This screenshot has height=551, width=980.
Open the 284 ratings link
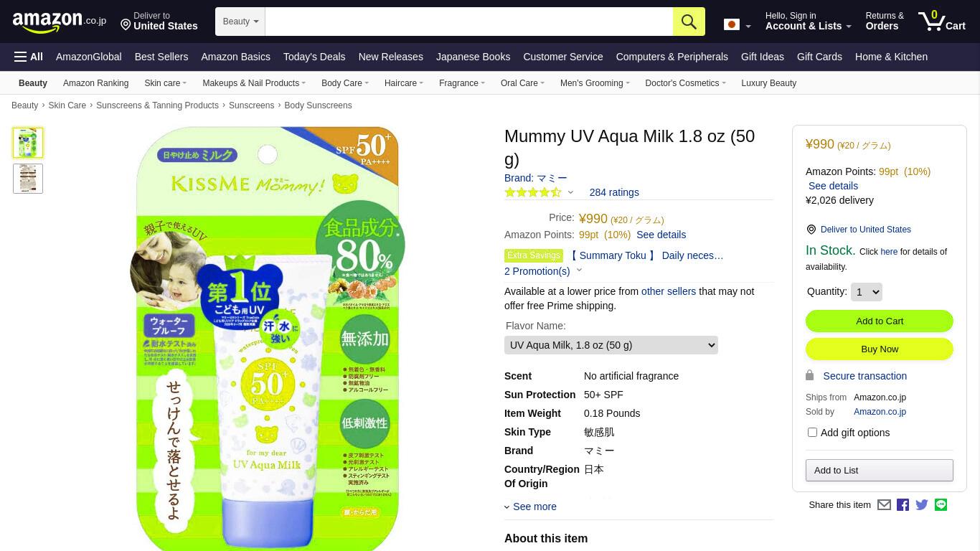614,192
